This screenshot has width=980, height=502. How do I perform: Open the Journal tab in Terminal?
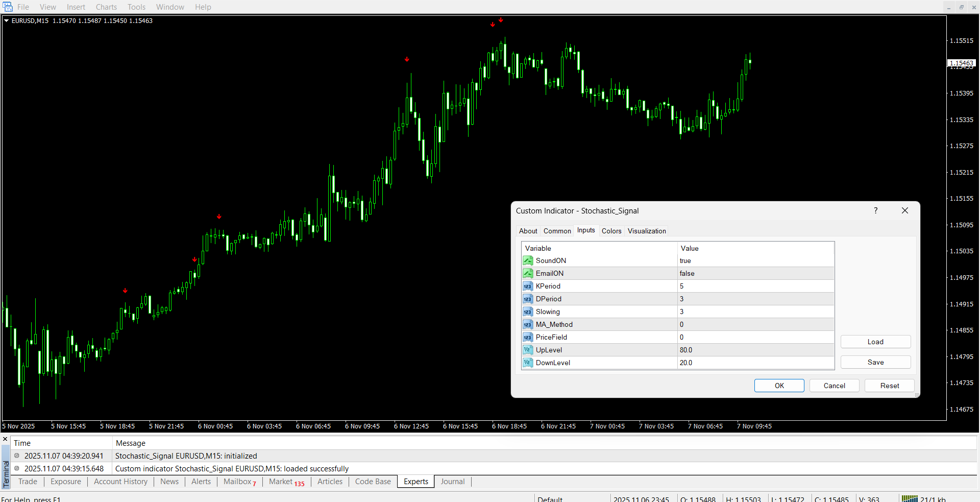452,482
